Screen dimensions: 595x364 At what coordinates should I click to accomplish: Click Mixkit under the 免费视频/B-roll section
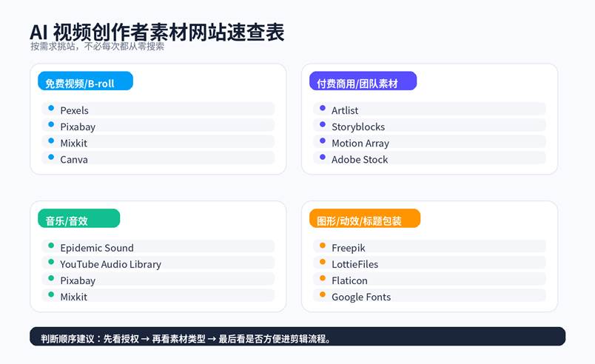[x=74, y=143]
